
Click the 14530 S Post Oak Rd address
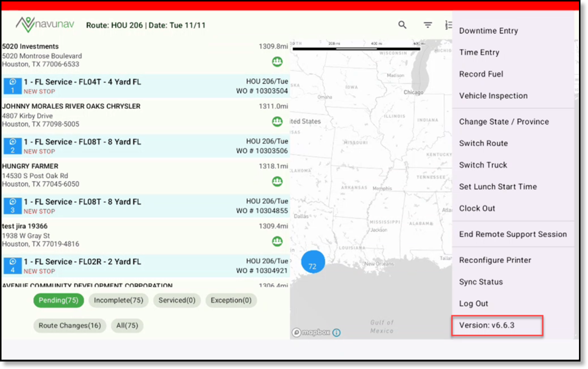pyautogui.click(x=35, y=176)
